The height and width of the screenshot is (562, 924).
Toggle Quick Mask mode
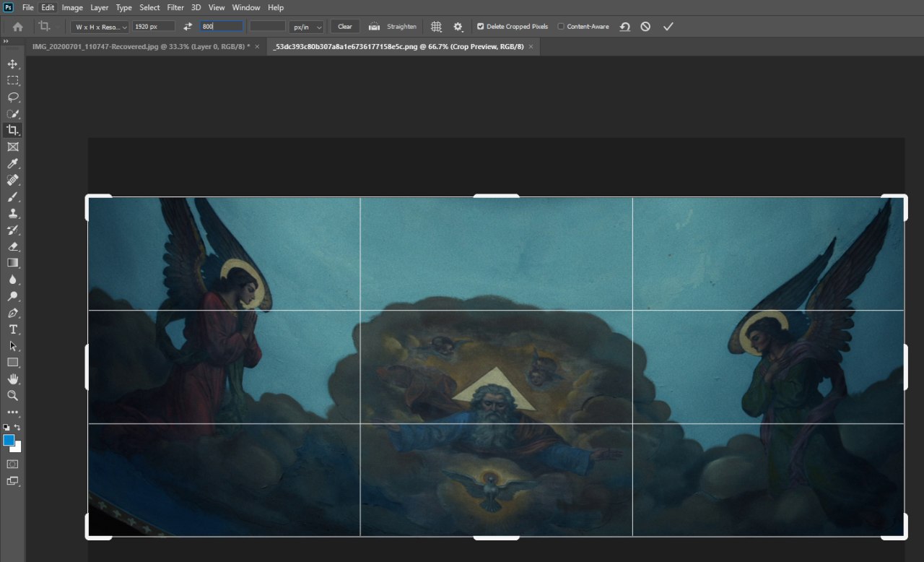(12, 464)
